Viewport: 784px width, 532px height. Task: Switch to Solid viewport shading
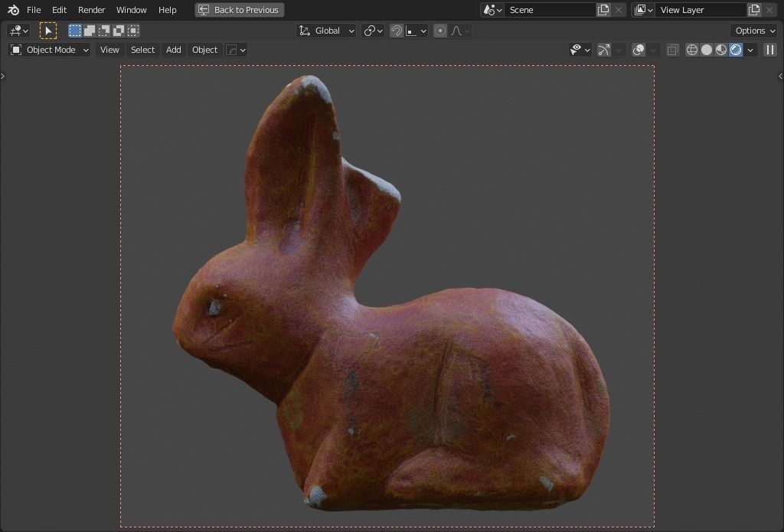pos(707,50)
